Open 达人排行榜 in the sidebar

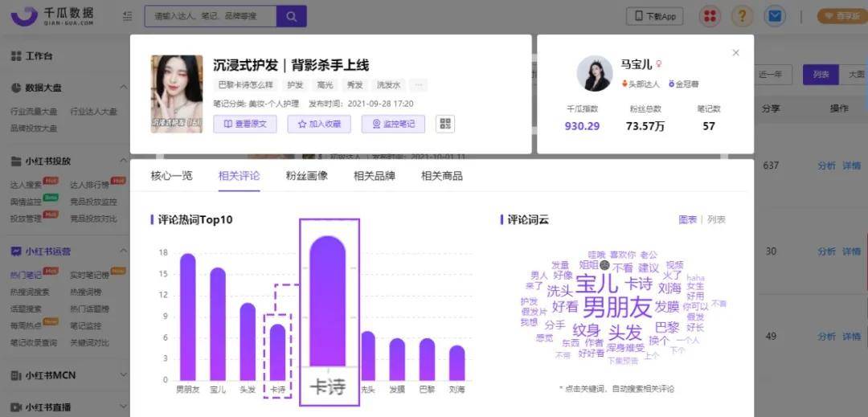[x=90, y=186]
